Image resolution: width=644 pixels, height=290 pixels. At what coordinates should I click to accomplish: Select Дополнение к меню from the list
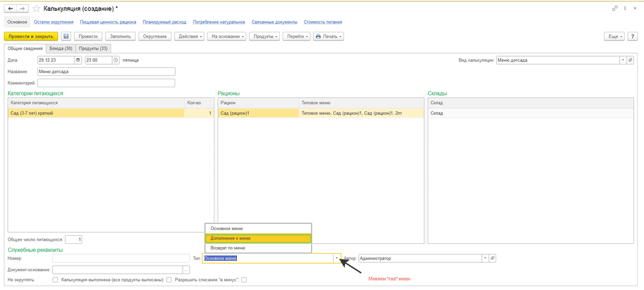coord(258,238)
